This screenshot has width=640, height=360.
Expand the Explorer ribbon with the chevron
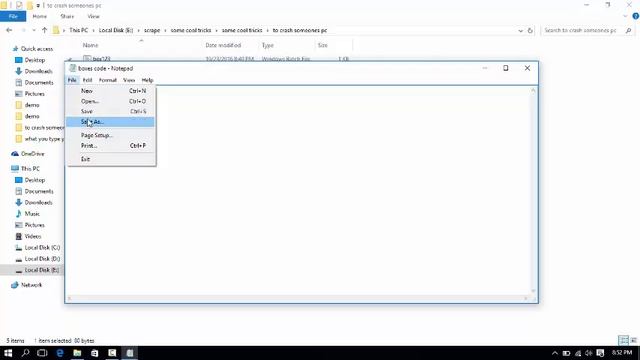pyautogui.click(x=625, y=16)
